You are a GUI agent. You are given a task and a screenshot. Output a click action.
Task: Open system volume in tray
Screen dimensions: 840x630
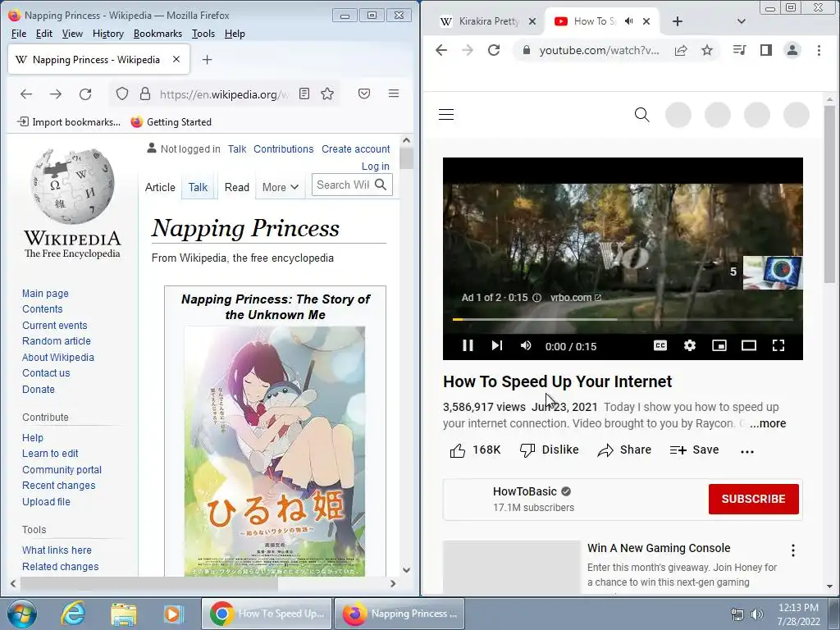click(x=757, y=614)
